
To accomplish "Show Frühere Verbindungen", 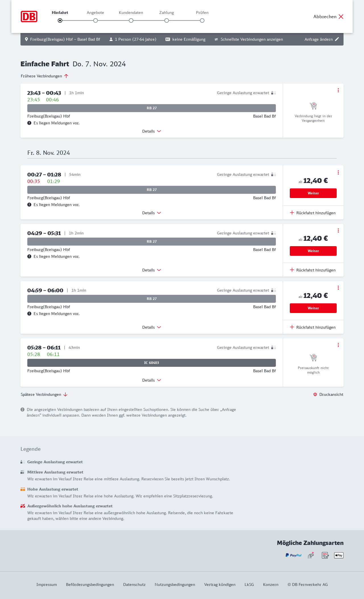I will (x=44, y=76).
